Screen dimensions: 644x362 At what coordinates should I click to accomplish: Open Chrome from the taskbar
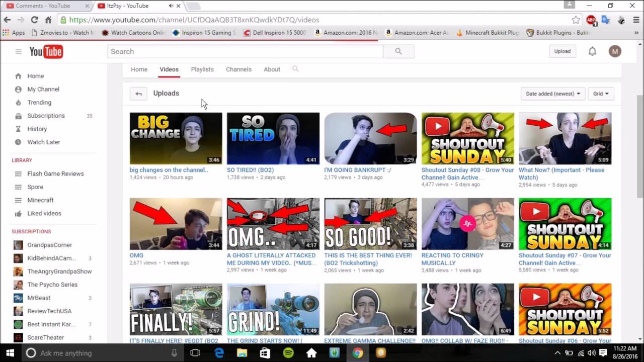(x=358, y=353)
